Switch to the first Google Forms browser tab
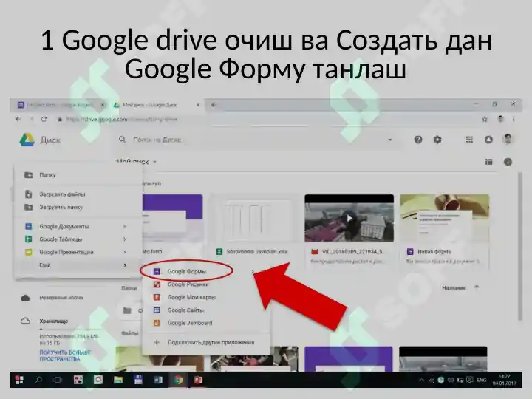 point(61,105)
